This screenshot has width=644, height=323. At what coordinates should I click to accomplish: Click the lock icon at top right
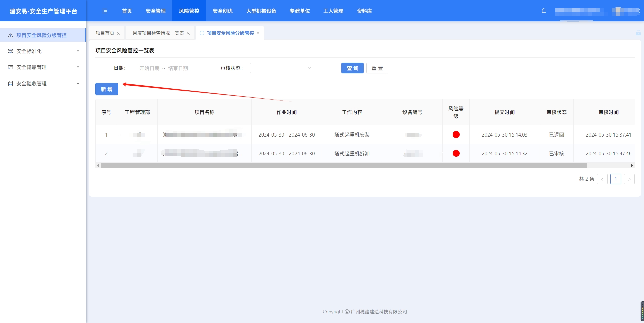click(x=638, y=33)
